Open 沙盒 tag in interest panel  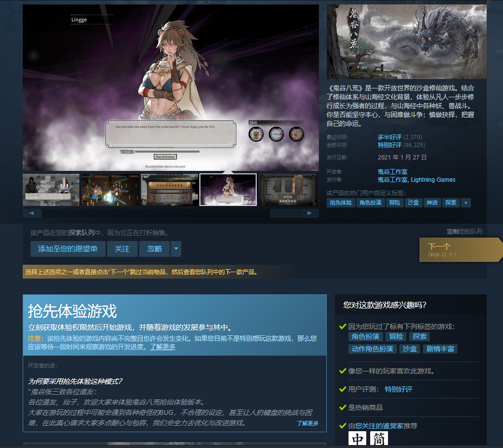tap(410, 349)
